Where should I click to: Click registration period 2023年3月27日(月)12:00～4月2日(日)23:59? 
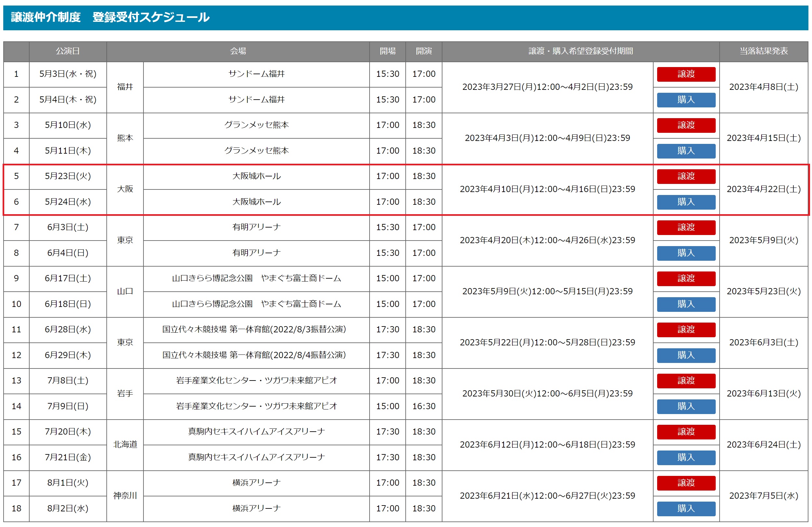(547, 87)
